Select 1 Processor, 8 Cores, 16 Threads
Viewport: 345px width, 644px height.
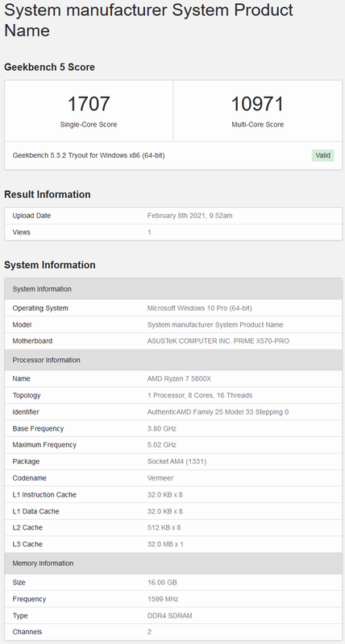(x=200, y=395)
